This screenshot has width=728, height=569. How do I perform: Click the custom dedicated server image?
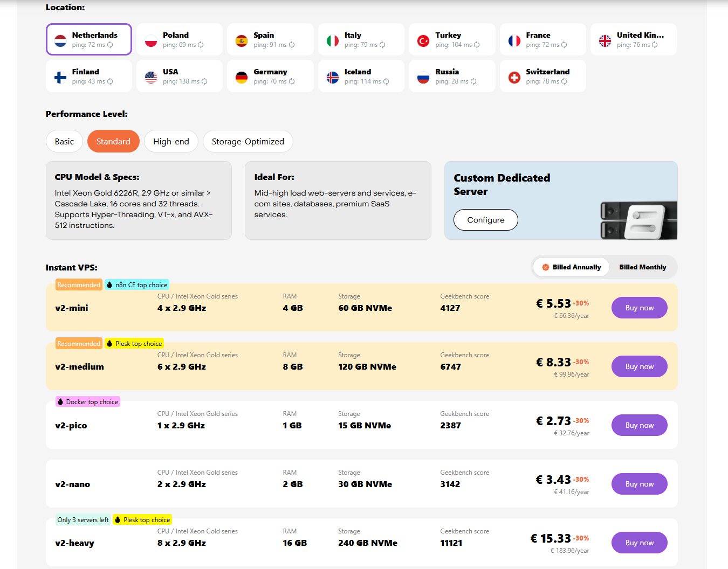[638, 220]
